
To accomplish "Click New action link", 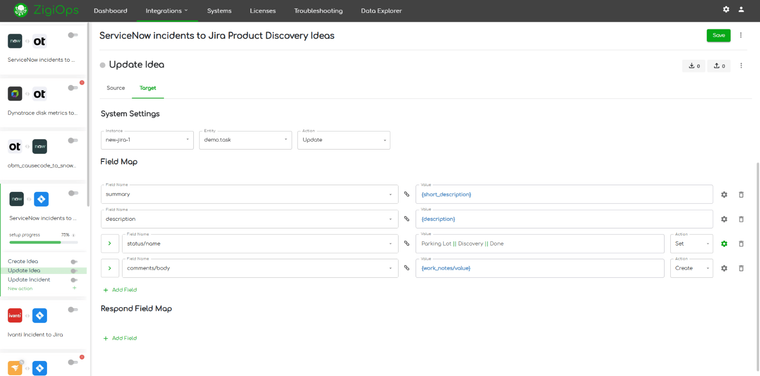I will [x=20, y=288].
